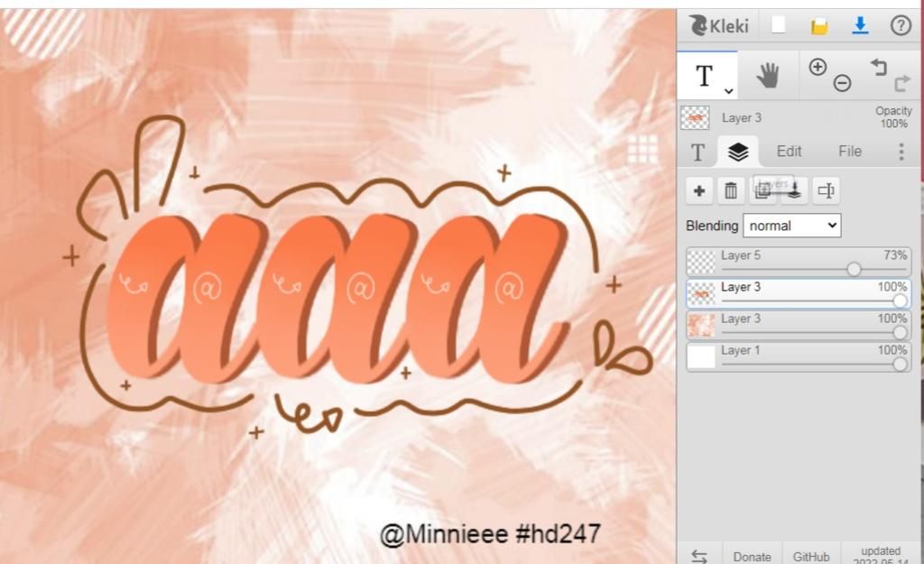Select Layer 3 with the painted texture thumbnail
Viewport: 924px width, 564px height.
pyautogui.click(x=799, y=325)
